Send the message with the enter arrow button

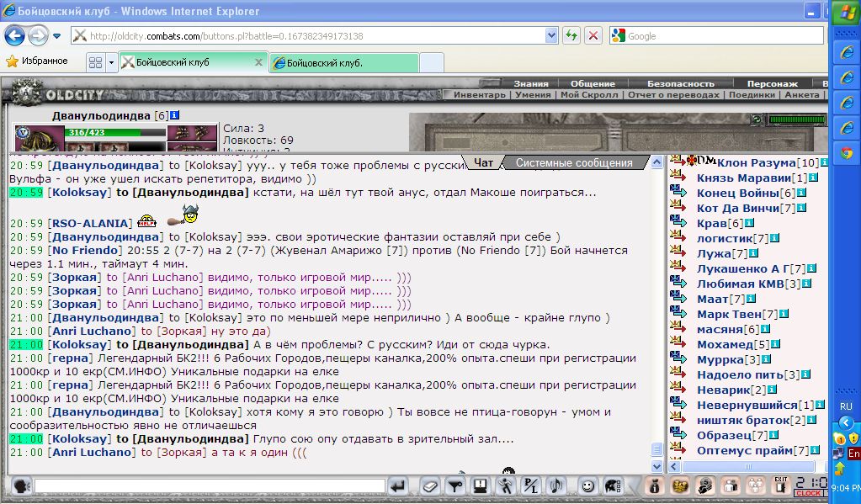coord(398,485)
